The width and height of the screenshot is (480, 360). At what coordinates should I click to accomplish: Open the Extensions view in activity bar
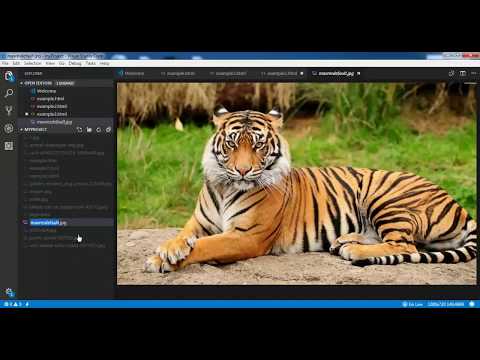pos(9,146)
